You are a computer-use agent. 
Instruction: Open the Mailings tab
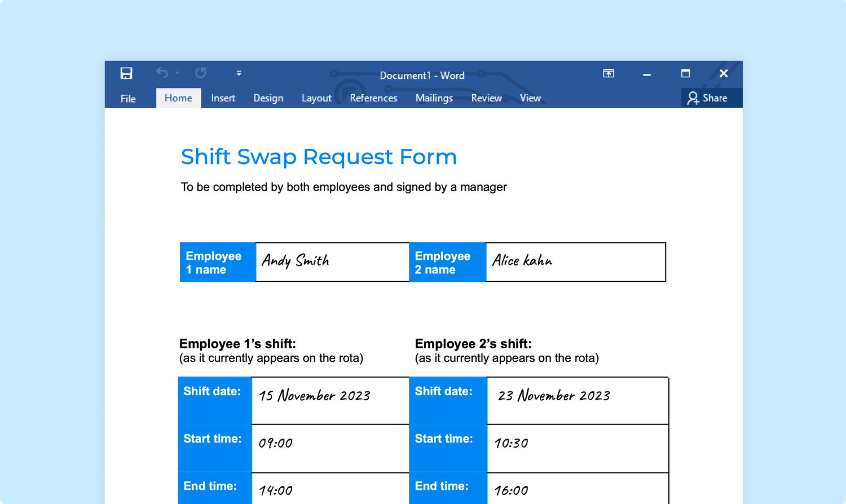click(x=434, y=98)
